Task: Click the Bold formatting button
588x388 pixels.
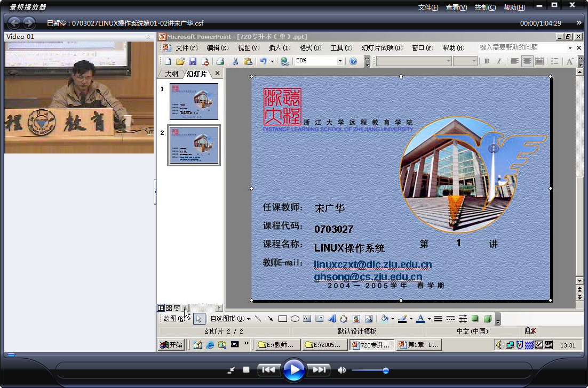Action: pyautogui.click(x=487, y=61)
